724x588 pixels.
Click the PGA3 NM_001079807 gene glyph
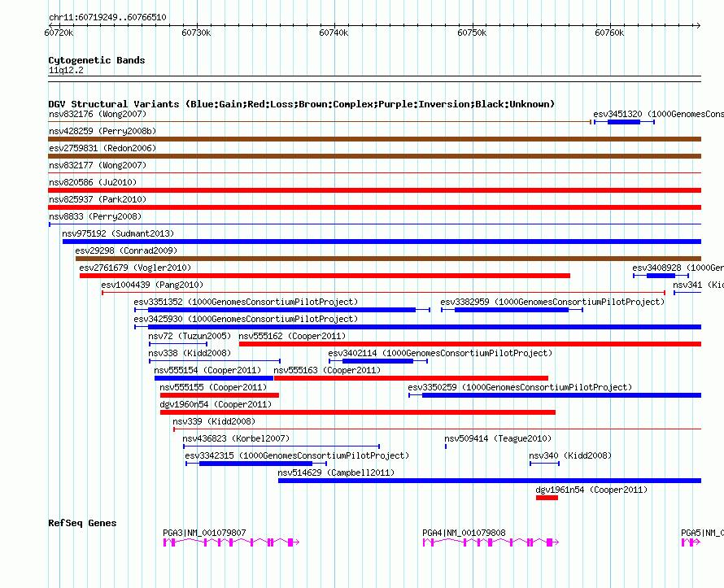tap(231, 542)
